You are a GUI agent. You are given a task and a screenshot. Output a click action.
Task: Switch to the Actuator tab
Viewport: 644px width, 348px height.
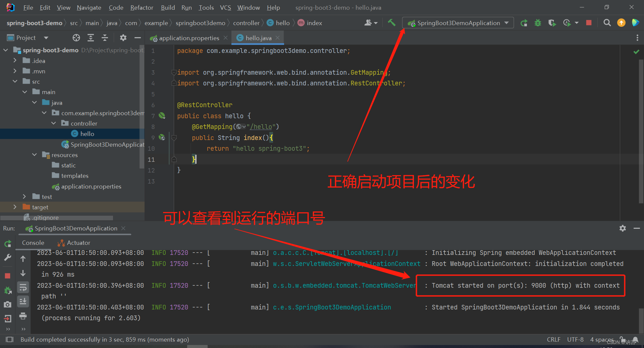click(x=74, y=243)
